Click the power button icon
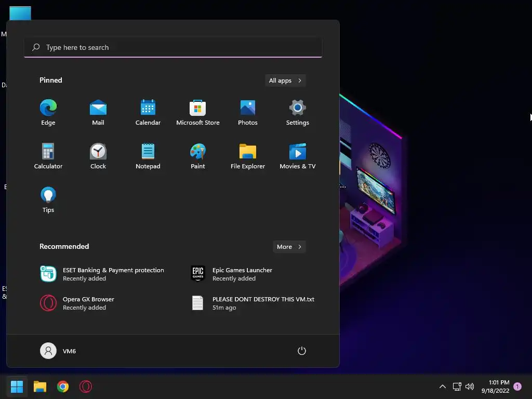532x399 pixels. click(x=302, y=351)
